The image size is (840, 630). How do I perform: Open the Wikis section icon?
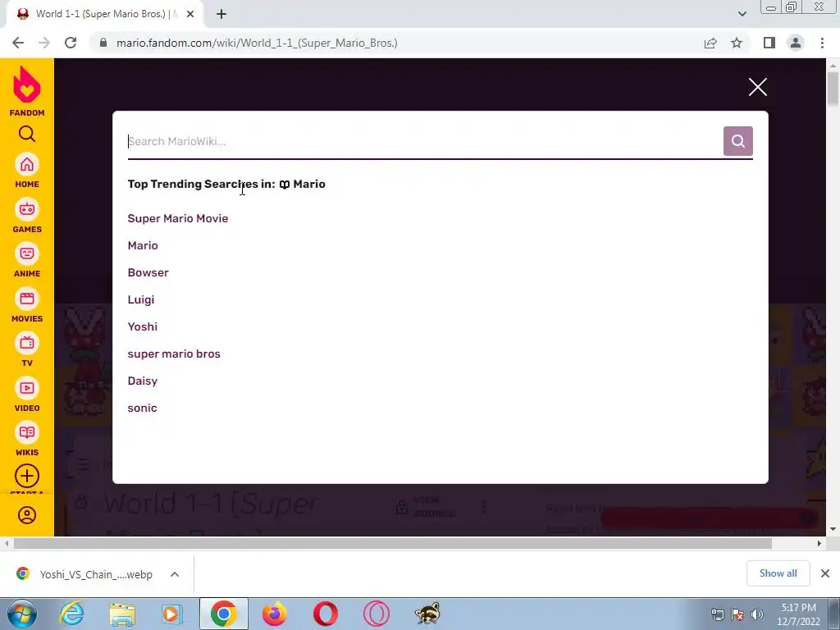27,433
